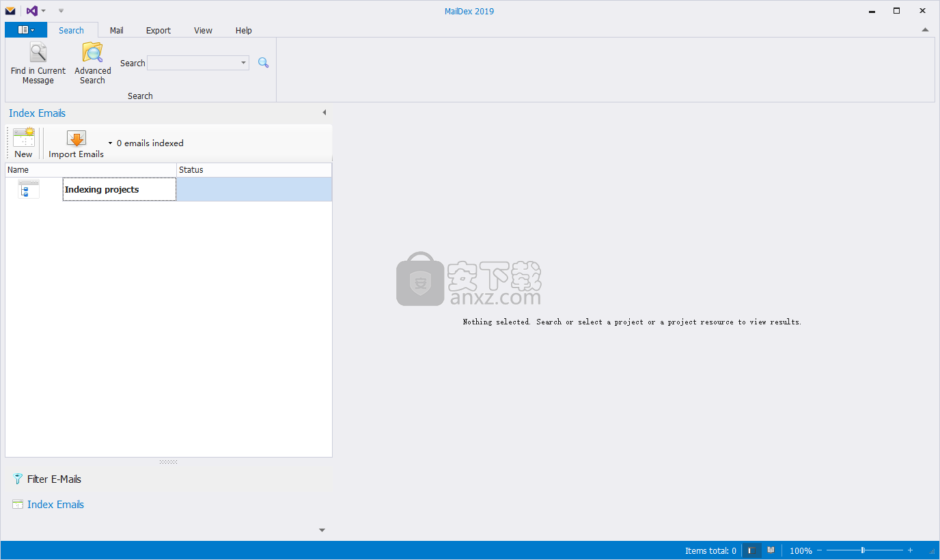Click into the Search text field
This screenshot has width=940, height=560.
point(193,63)
